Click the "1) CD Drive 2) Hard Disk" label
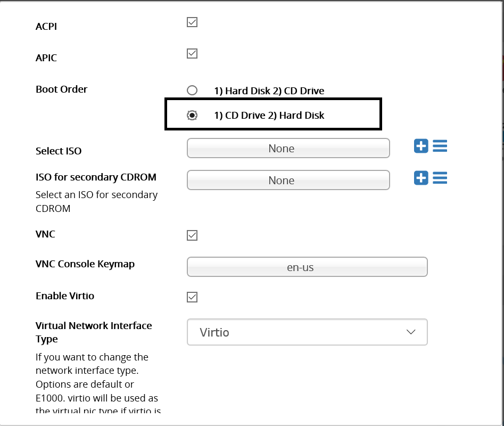Screen dimensions: 504x426 click(269, 116)
